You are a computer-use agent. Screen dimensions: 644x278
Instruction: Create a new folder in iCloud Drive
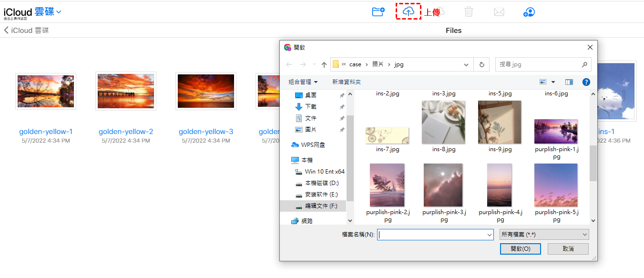tap(378, 12)
